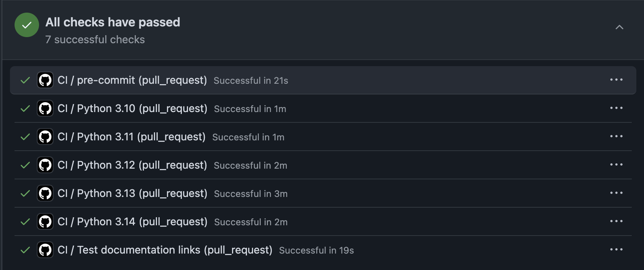Click the GitHub icon beside Python 3.11 check

pyautogui.click(x=45, y=137)
